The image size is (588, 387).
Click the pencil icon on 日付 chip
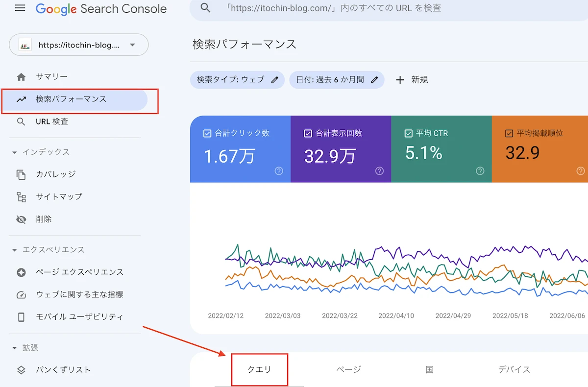coord(374,79)
